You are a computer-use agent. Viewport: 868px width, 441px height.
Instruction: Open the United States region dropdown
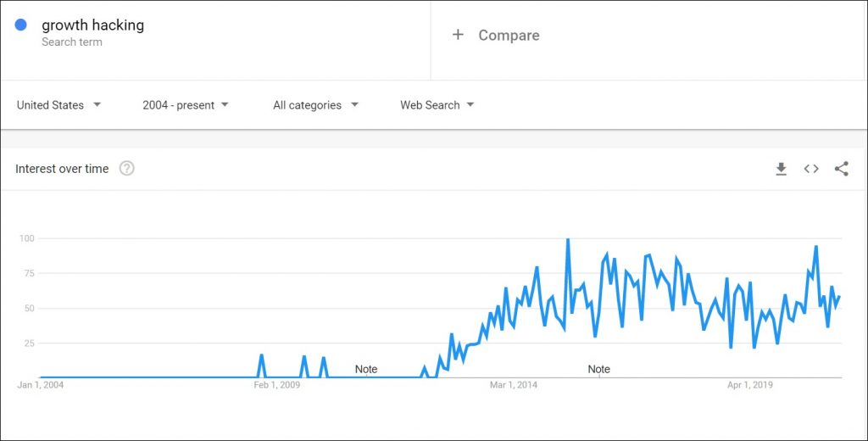point(58,105)
